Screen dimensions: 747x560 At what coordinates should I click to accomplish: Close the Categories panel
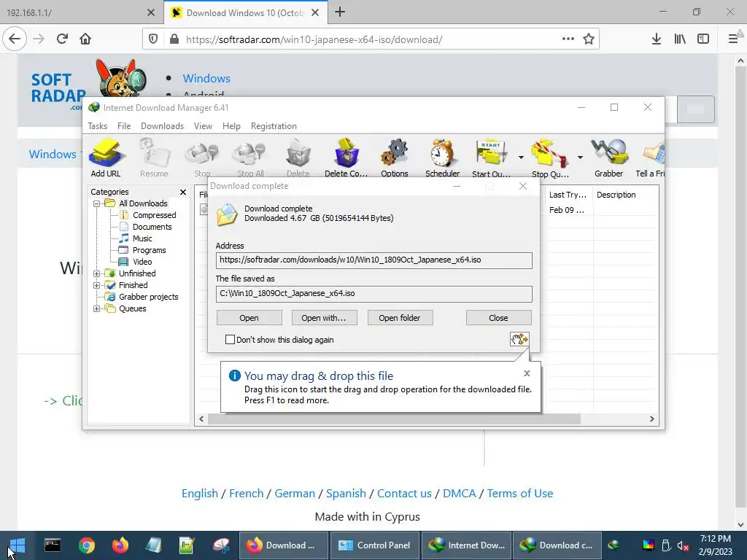coord(183,192)
